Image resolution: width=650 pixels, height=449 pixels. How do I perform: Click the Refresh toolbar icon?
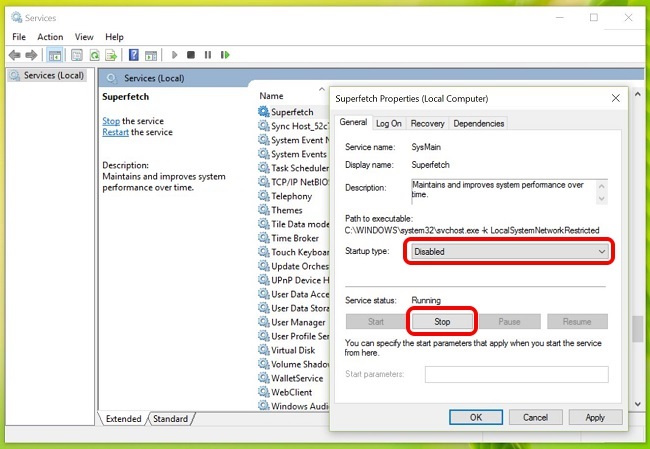(x=96, y=55)
